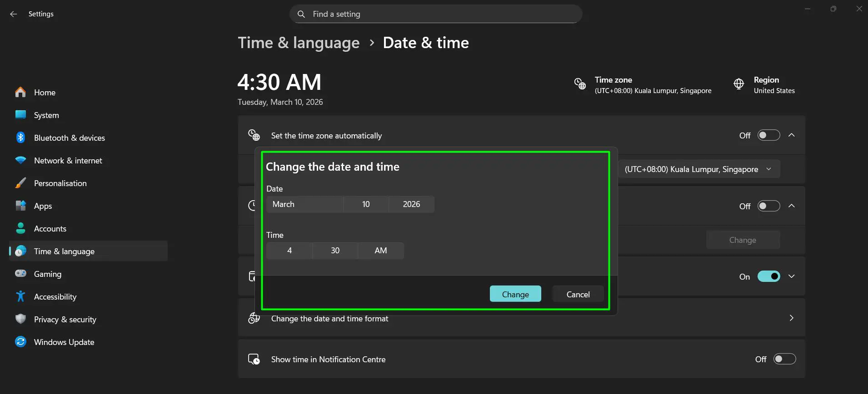Image resolution: width=868 pixels, height=394 pixels.
Task: Open the AM/PM selector
Action: click(381, 251)
